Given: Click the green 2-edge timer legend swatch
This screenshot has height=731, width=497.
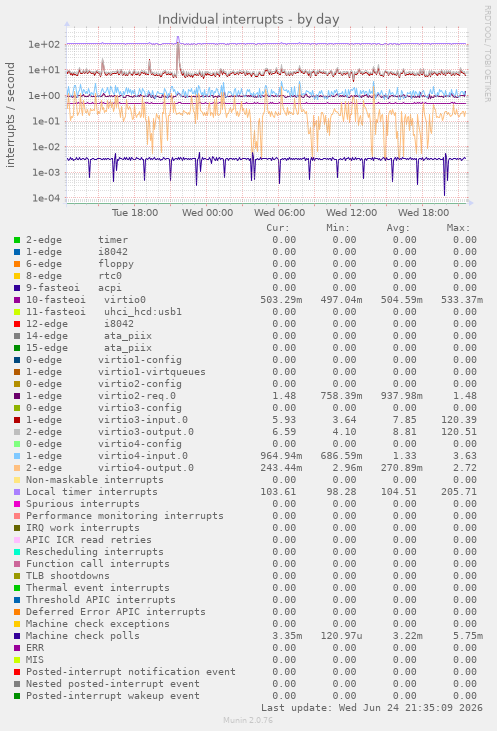Looking at the screenshot, I should coord(17,240).
